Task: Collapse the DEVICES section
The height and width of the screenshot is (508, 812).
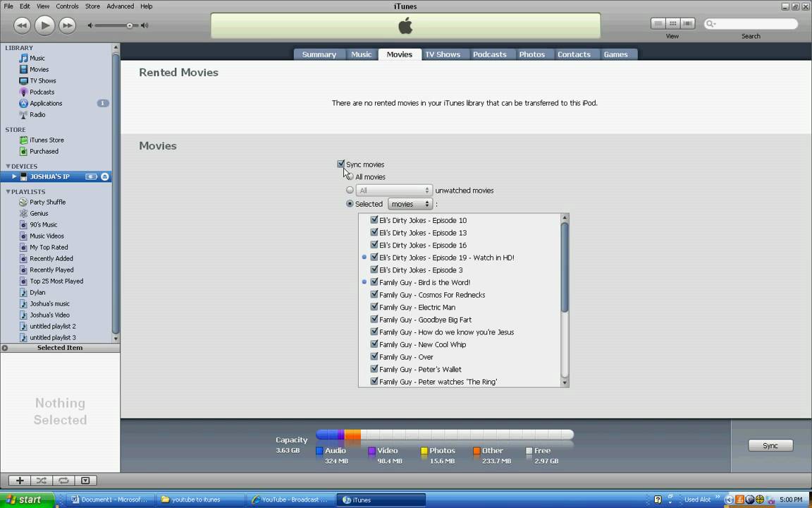Action: tap(8, 167)
